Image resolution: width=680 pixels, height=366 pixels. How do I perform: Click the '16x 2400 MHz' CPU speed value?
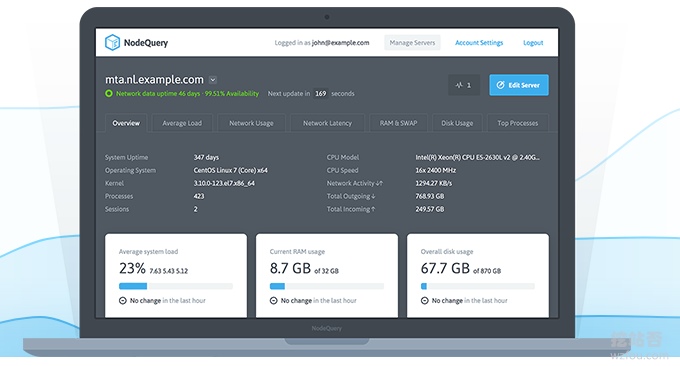[436, 170]
